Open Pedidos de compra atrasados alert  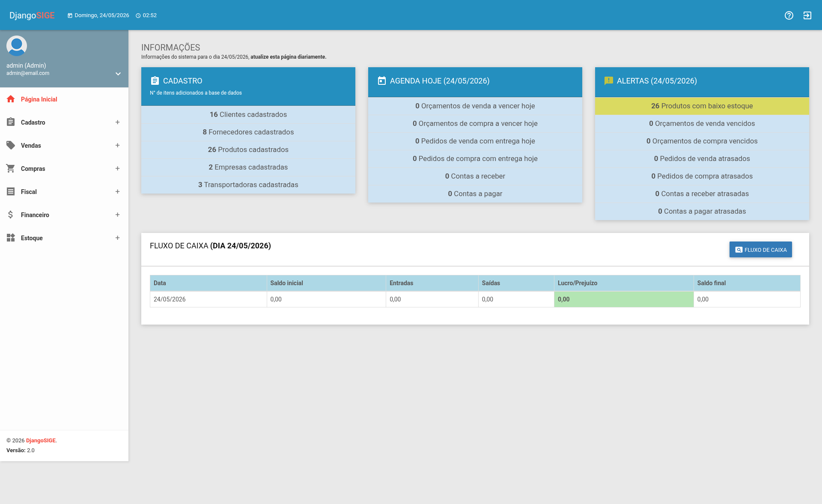[x=702, y=176]
